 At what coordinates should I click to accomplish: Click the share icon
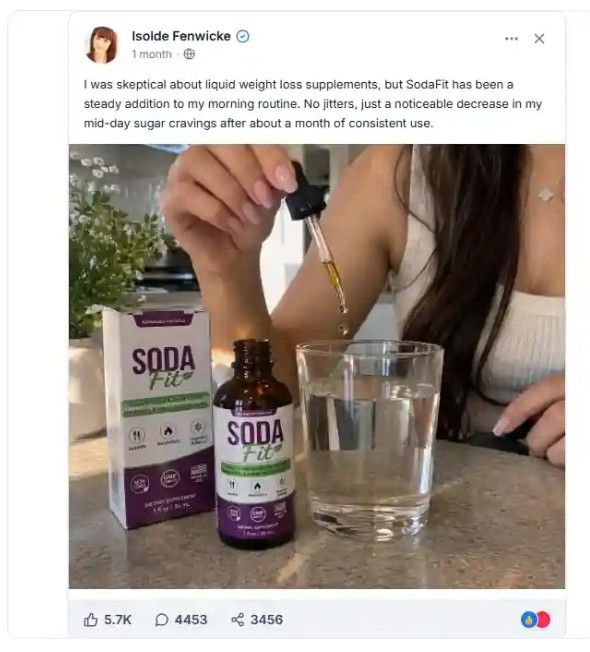tap(237, 620)
